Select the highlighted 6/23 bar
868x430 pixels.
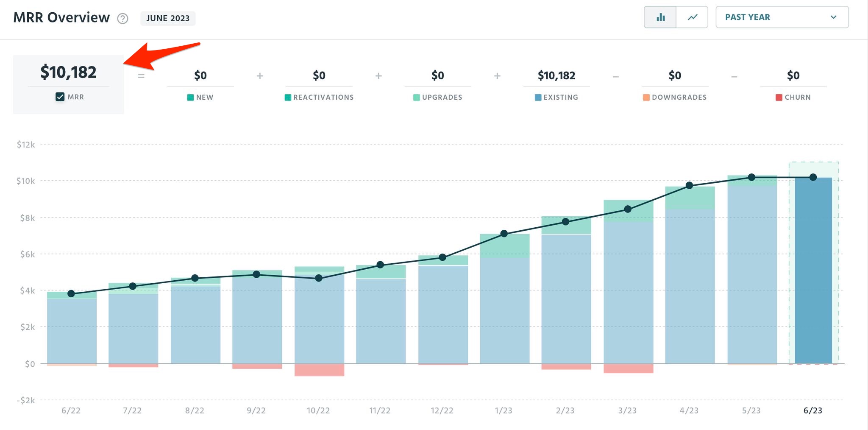point(813,271)
